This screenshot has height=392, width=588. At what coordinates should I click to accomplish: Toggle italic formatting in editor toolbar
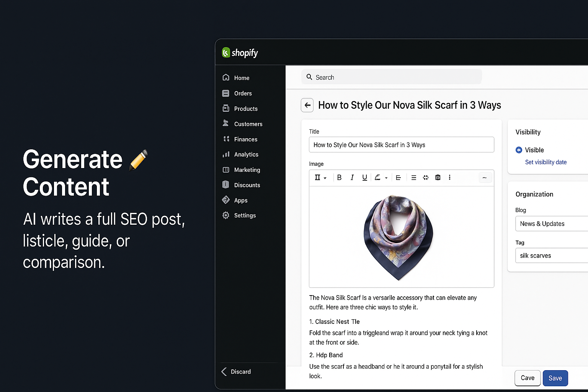pyautogui.click(x=352, y=178)
